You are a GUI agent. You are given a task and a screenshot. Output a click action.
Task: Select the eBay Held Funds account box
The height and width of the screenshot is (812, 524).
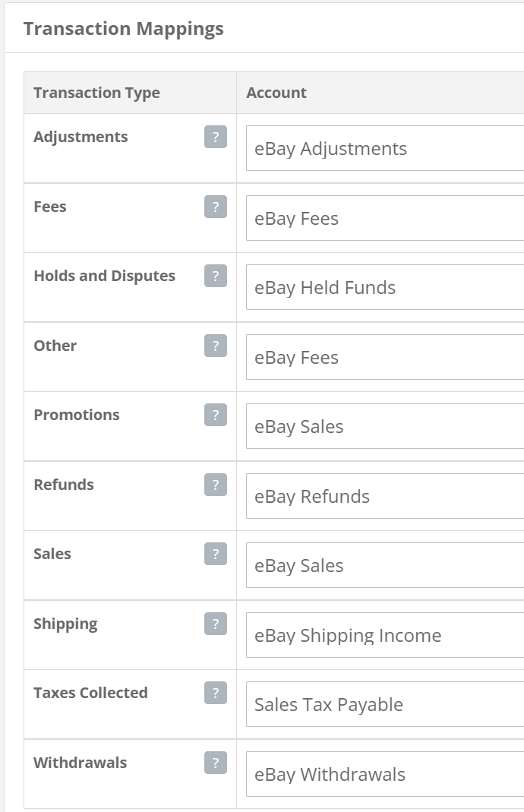[385, 287]
